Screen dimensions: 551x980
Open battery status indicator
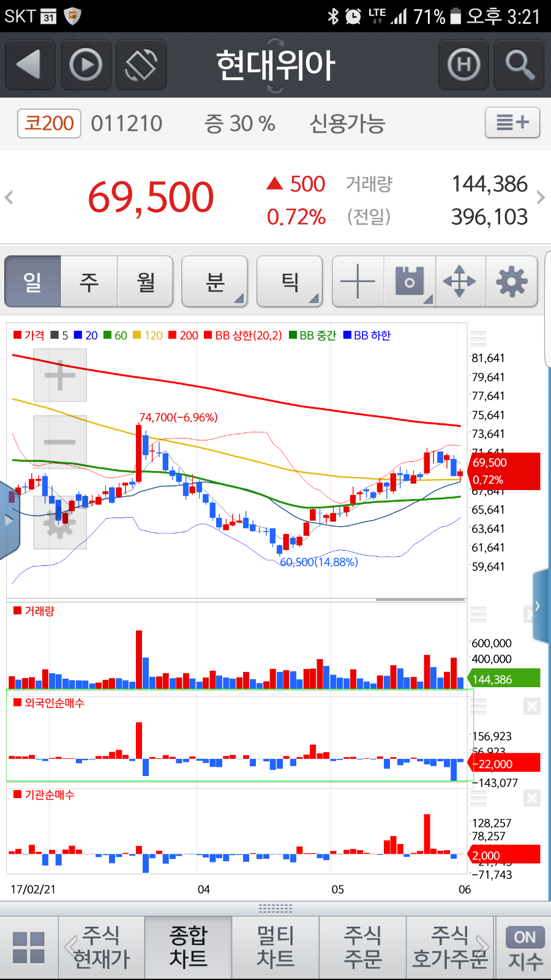pos(455,16)
